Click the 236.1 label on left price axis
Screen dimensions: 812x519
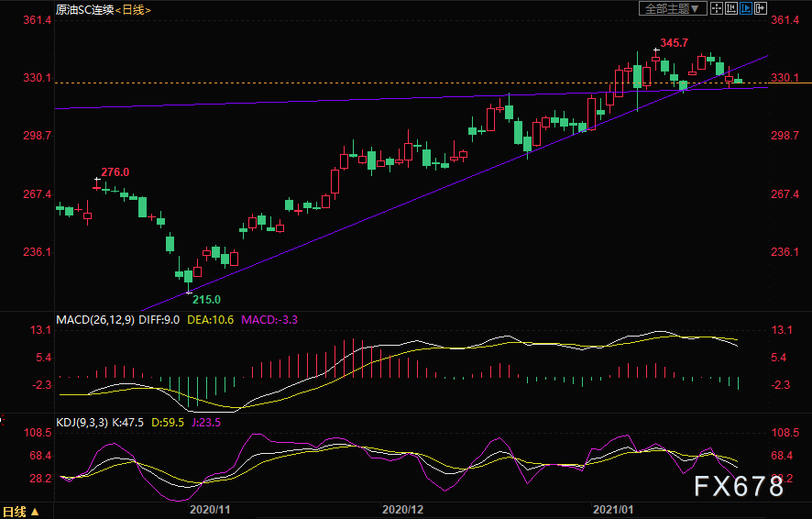pos(37,252)
